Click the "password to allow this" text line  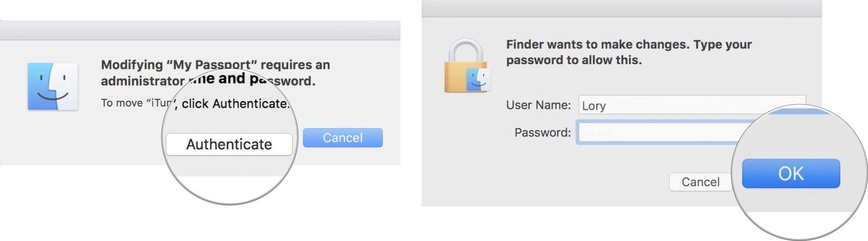click(x=573, y=60)
